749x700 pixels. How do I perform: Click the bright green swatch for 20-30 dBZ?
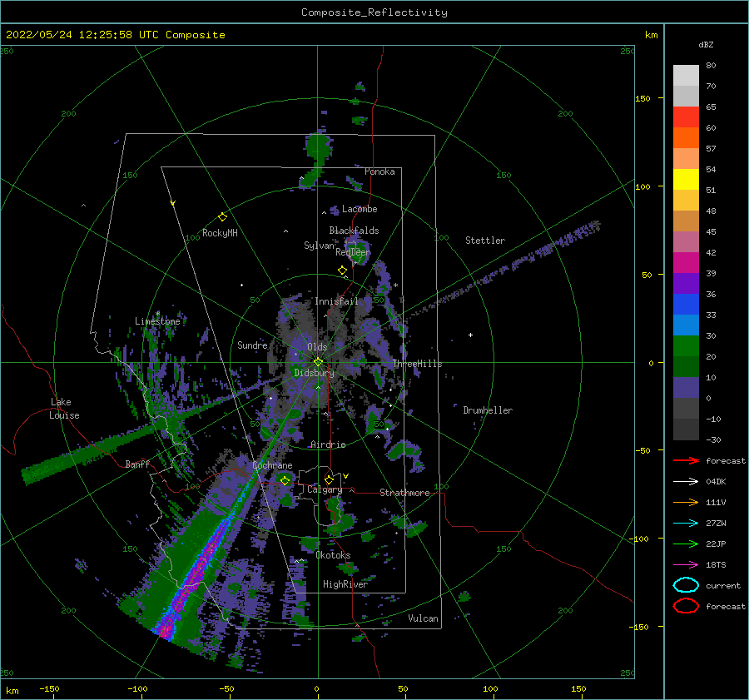point(686,346)
